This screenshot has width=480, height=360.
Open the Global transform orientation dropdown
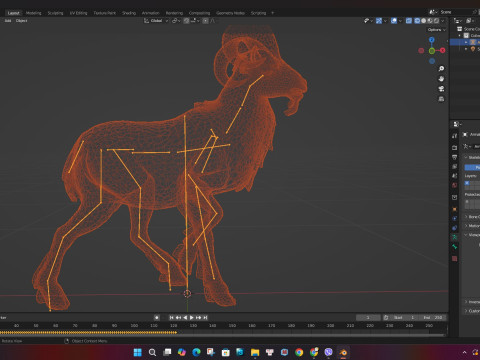pyautogui.click(x=156, y=21)
